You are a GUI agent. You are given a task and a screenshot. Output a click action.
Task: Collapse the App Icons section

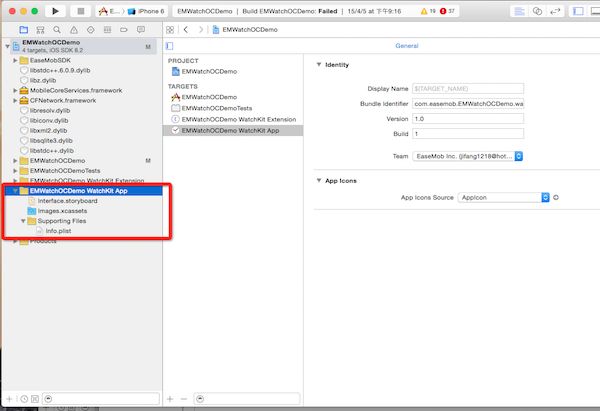tap(318, 180)
